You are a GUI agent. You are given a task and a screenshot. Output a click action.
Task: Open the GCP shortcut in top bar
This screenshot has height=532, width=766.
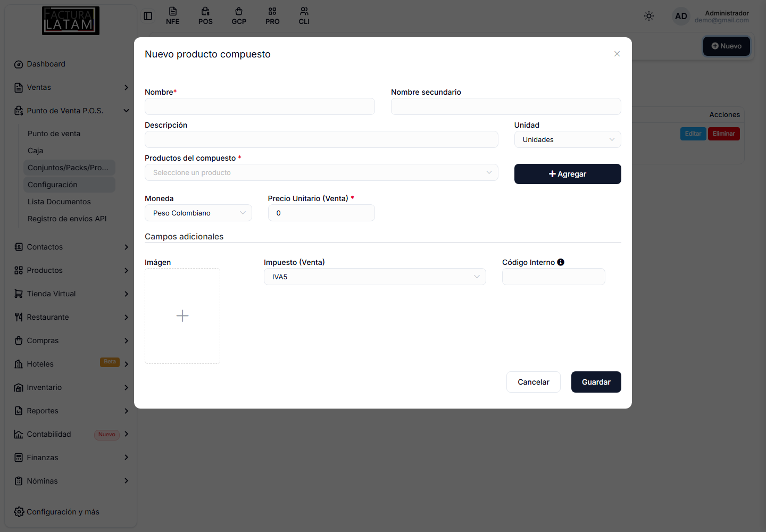239,16
